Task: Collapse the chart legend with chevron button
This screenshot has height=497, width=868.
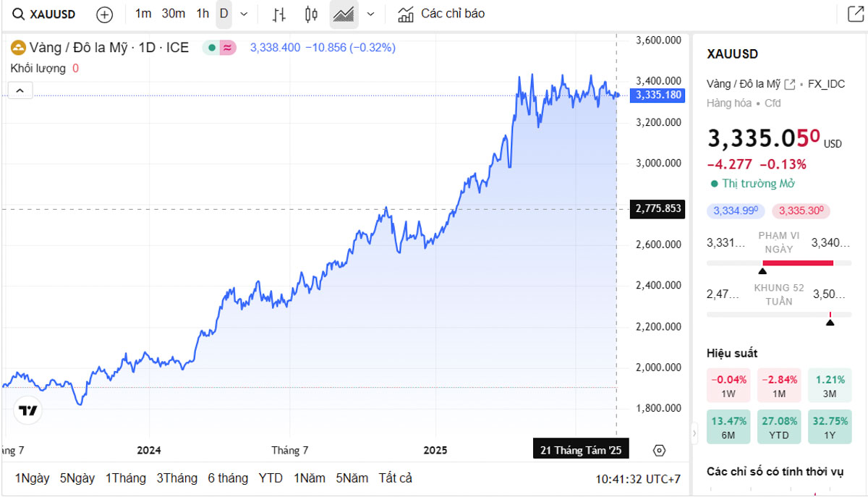Action: [20, 90]
